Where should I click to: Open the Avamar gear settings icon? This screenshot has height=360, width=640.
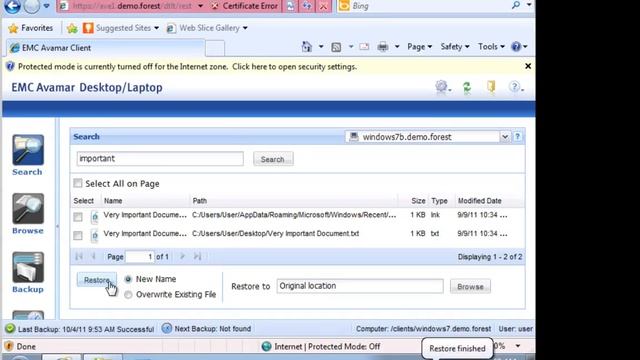pos(442,87)
